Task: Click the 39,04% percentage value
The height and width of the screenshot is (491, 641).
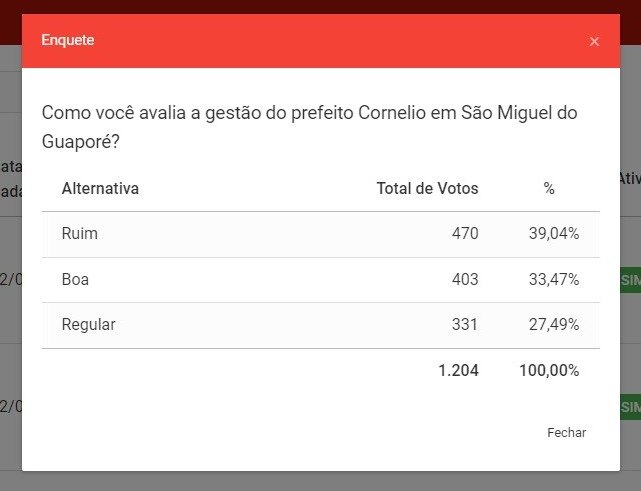Action: [554, 234]
